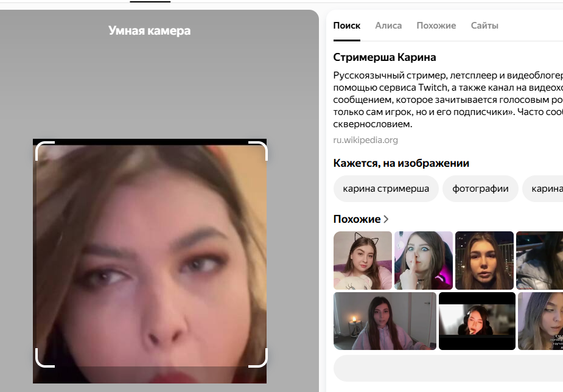
Task: Click the bottom-left crop corner handle
Action: [x=45, y=358]
